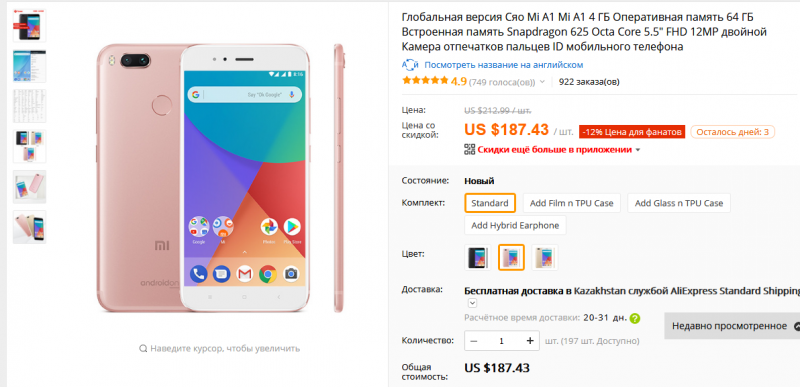This screenshot has width=800, height=387.
Task: Choose the Add Glass n TPU Case option
Action: (679, 203)
